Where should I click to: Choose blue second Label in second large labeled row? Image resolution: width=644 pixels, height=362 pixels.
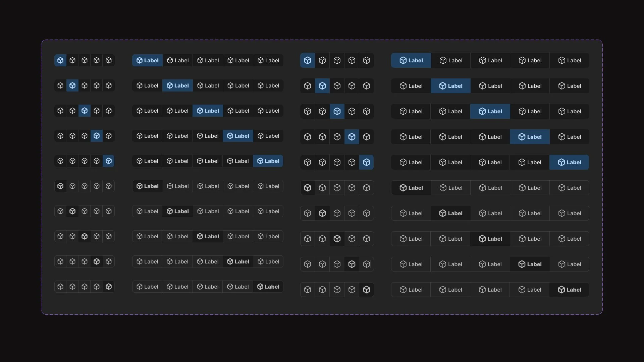[450, 86]
